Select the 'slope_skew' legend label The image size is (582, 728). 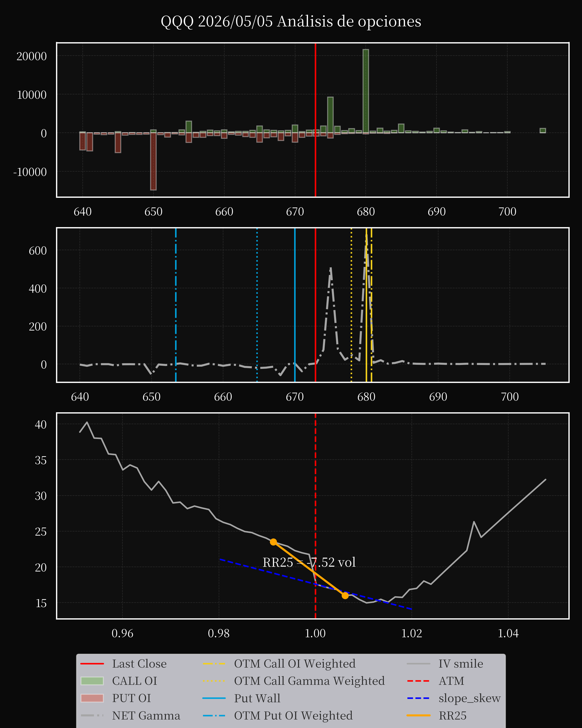[x=470, y=698]
